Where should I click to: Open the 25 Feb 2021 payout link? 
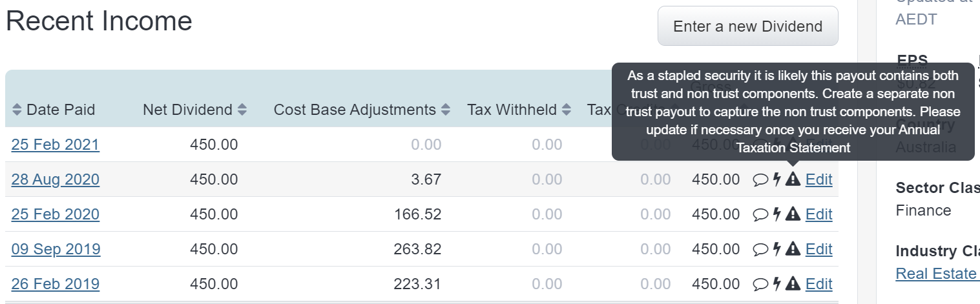[56, 145]
